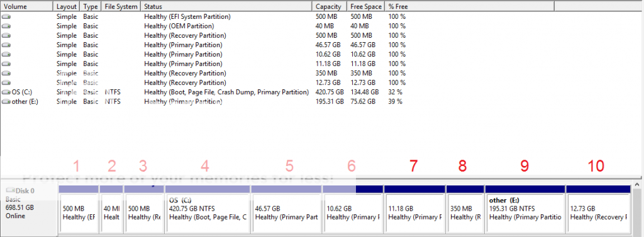The height and width of the screenshot is (237, 644).
Task: Sort by the Volume column header
Action: click(x=26, y=6)
